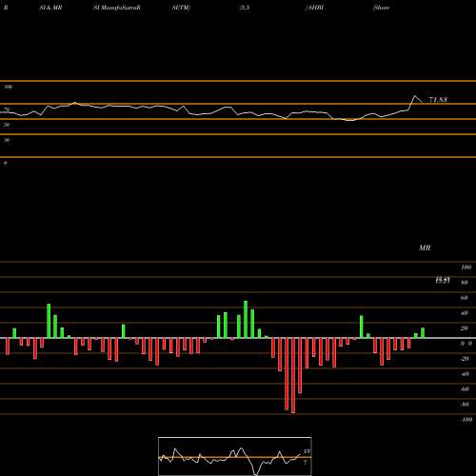Click the bar chart's -100 axis label
The image size is (476, 476).
click(x=466, y=420)
